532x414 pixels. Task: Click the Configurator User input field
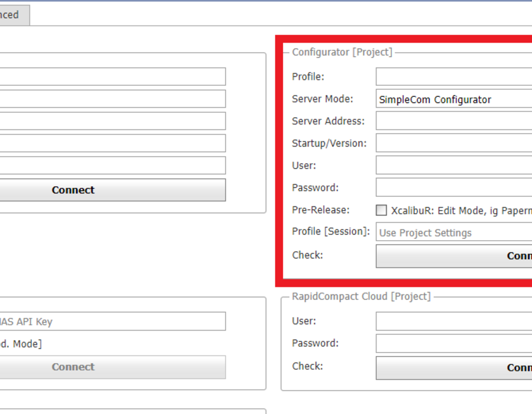[x=454, y=166]
